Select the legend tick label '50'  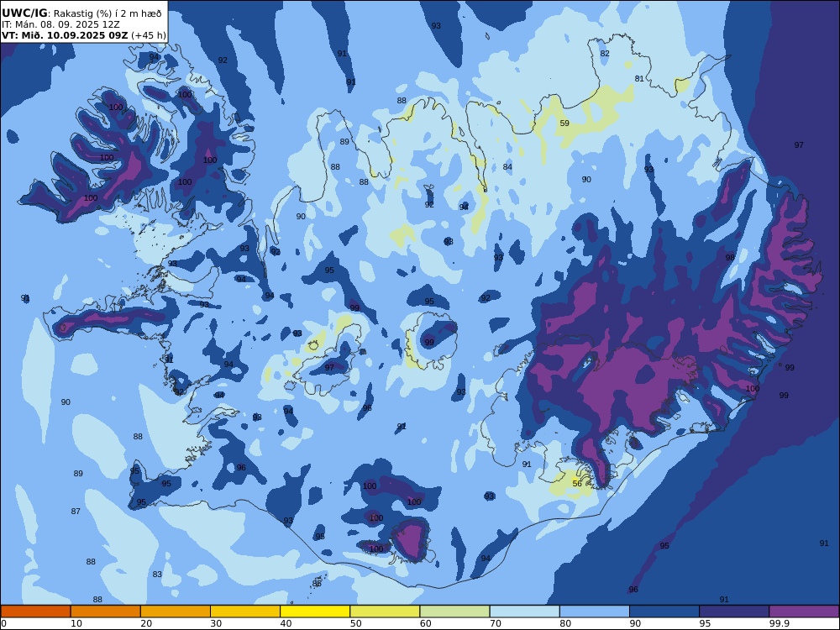(x=355, y=623)
